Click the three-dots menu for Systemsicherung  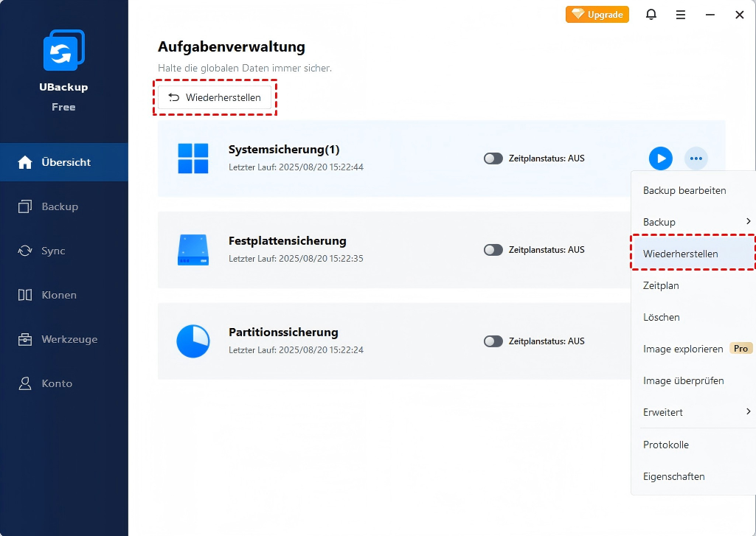click(696, 158)
